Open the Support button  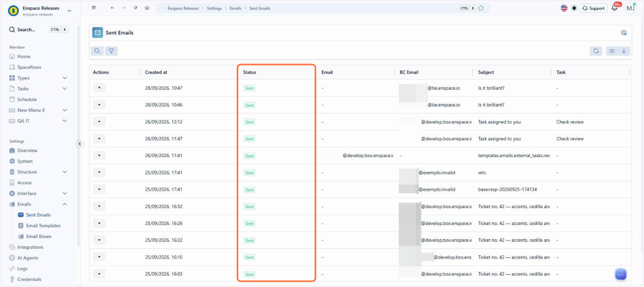click(594, 8)
